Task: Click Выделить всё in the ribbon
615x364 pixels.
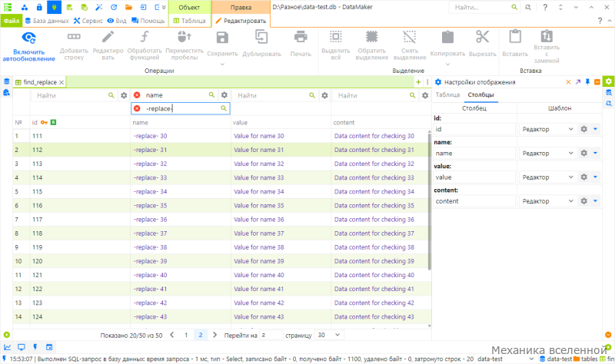Action: (x=336, y=46)
